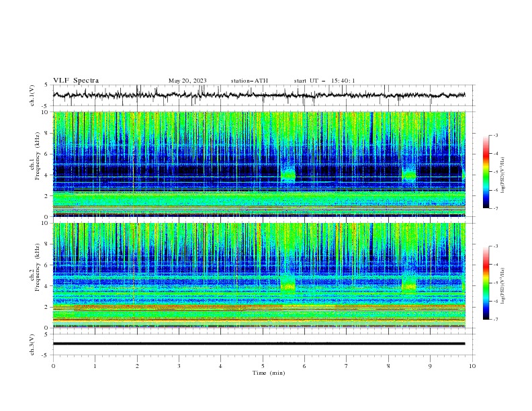532x411 pixels.
Task: Click the ch.1 4 kHz burst after minute 8
Action: (x=409, y=175)
